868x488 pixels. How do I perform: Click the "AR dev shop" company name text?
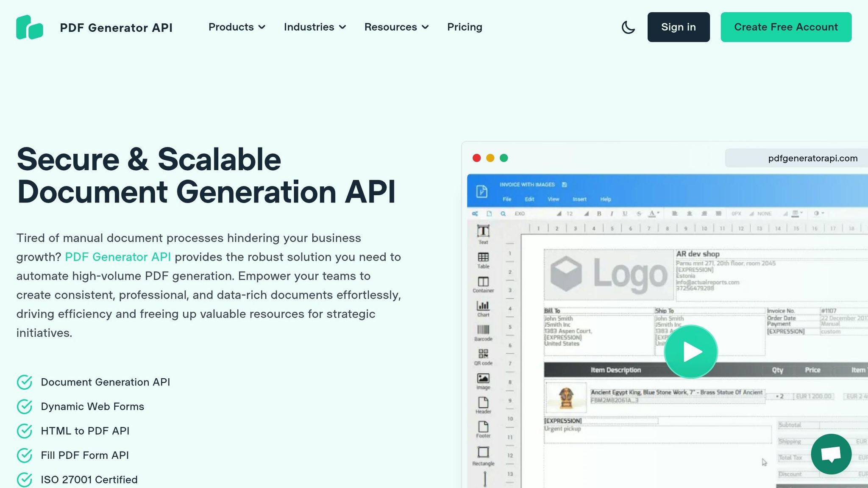(698, 254)
